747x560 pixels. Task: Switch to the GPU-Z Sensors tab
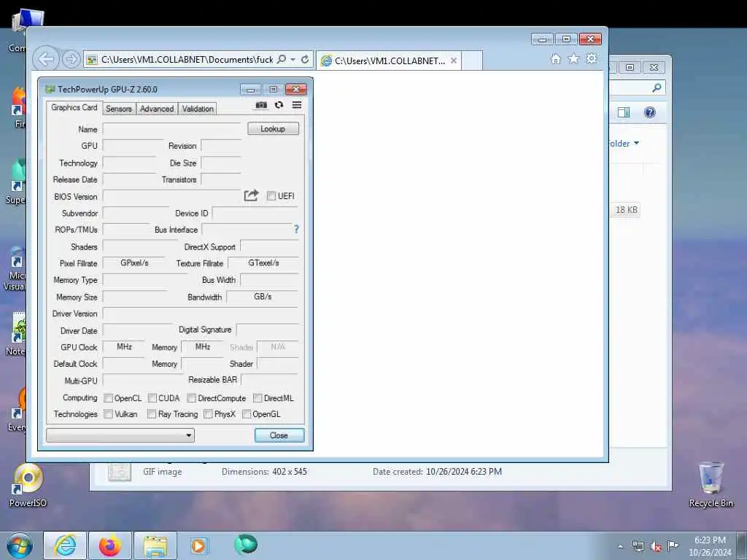(119, 109)
